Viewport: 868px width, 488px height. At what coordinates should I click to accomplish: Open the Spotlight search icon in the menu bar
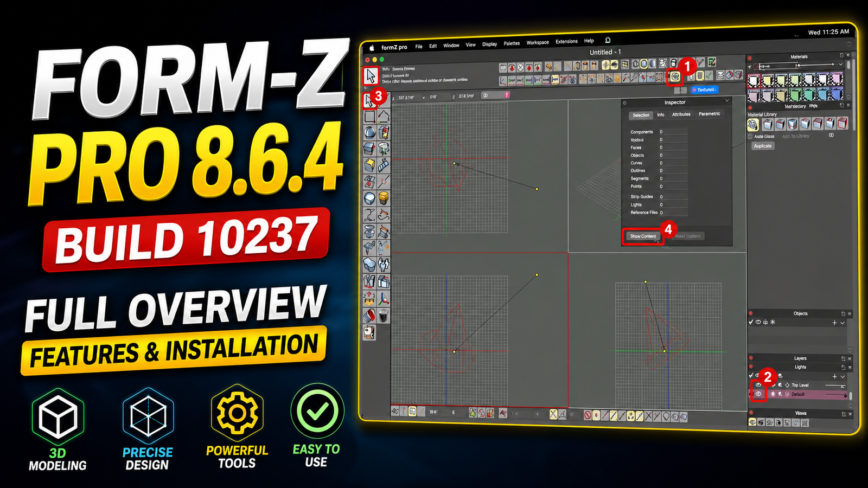tap(608, 40)
